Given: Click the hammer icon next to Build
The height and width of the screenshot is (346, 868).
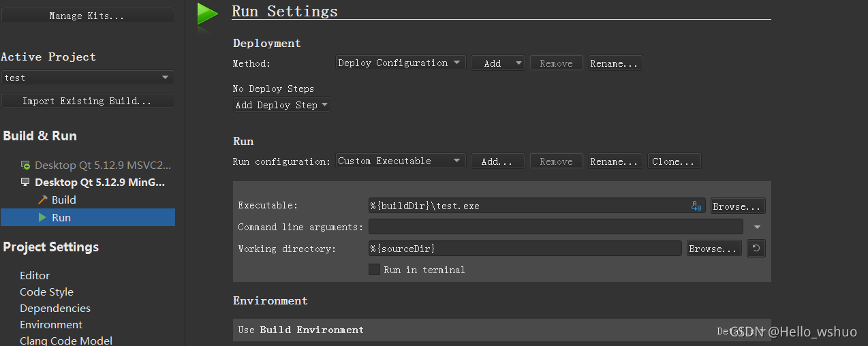Looking at the screenshot, I should (42, 200).
